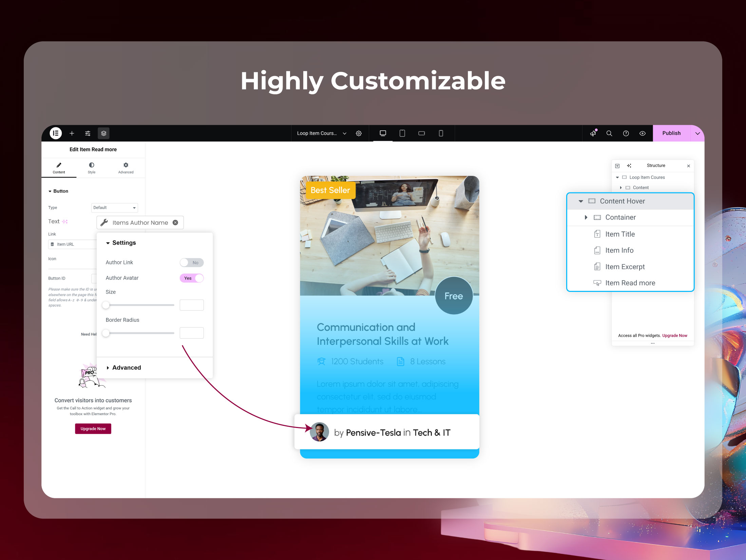Viewport: 746px width, 560px height.
Task: Switch to tablet portrait preview
Action: [402, 133]
